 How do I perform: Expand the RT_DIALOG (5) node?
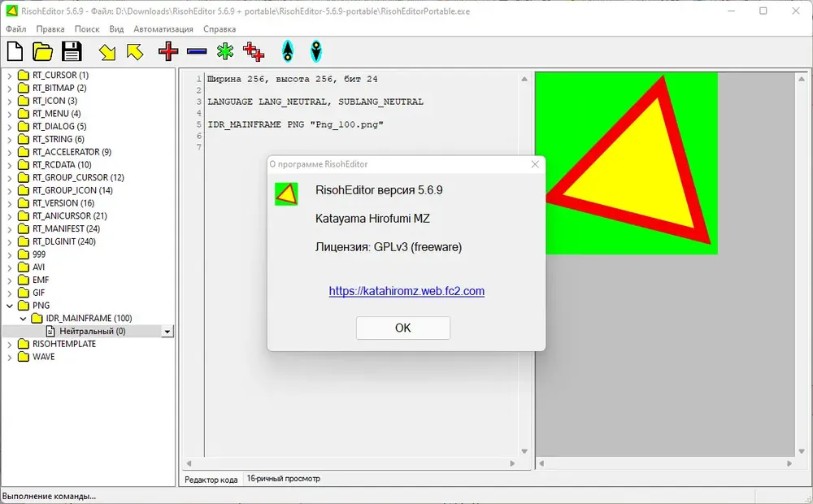click(9, 127)
